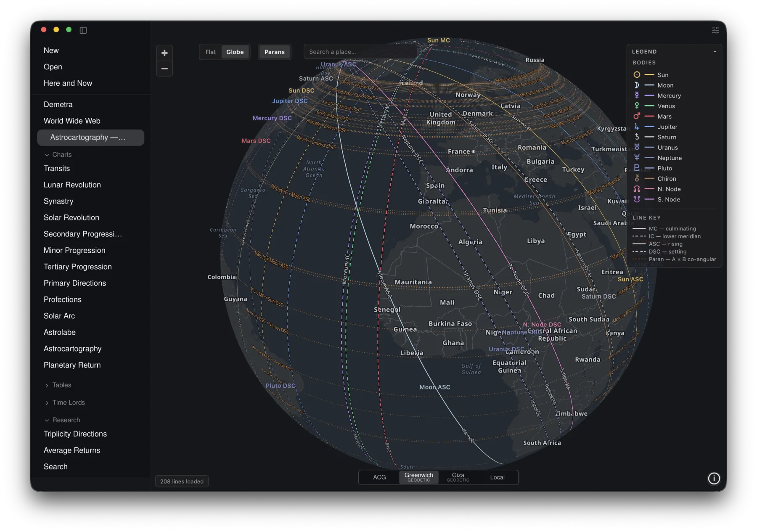This screenshot has width=757, height=532.
Task: Click the Mars glyph in legend
Action: pyautogui.click(x=637, y=116)
